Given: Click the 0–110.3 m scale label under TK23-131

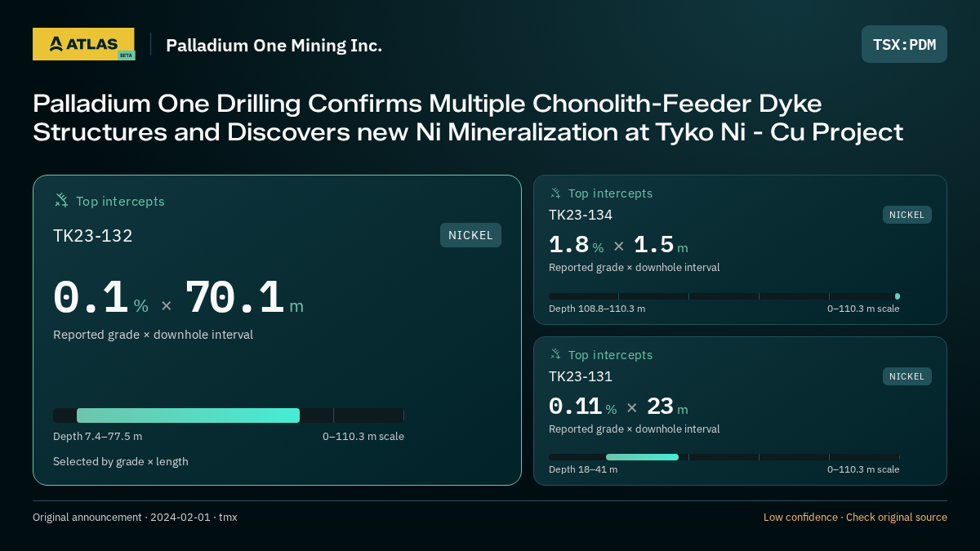Looking at the screenshot, I should click(863, 469).
